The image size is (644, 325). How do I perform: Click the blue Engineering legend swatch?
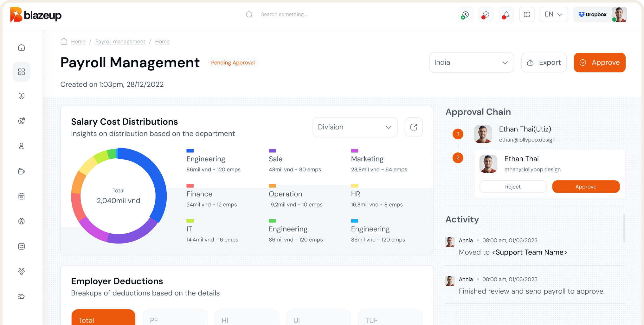[190, 151]
